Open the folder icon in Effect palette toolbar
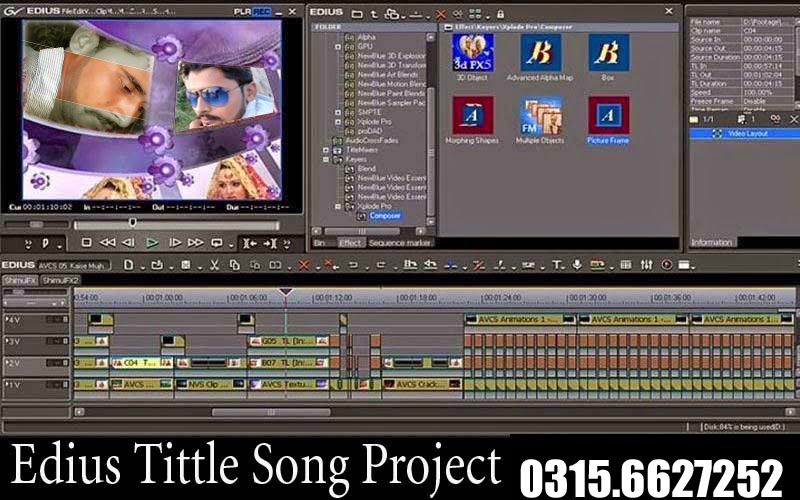The height and width of the screenshot is (500, 800). tap(357, 14)
